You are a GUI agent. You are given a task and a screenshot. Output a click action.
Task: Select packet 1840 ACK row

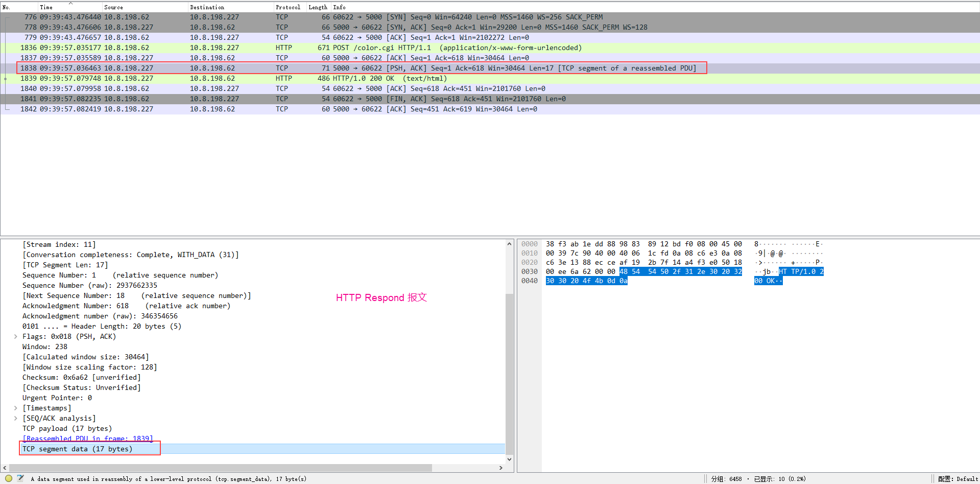(x=490, y=88)
